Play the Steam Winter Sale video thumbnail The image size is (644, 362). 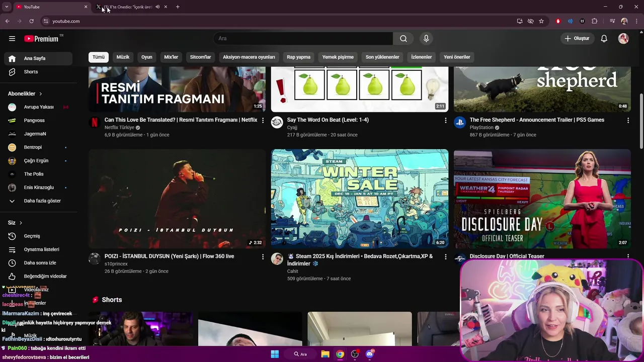(x=360, y=199)
